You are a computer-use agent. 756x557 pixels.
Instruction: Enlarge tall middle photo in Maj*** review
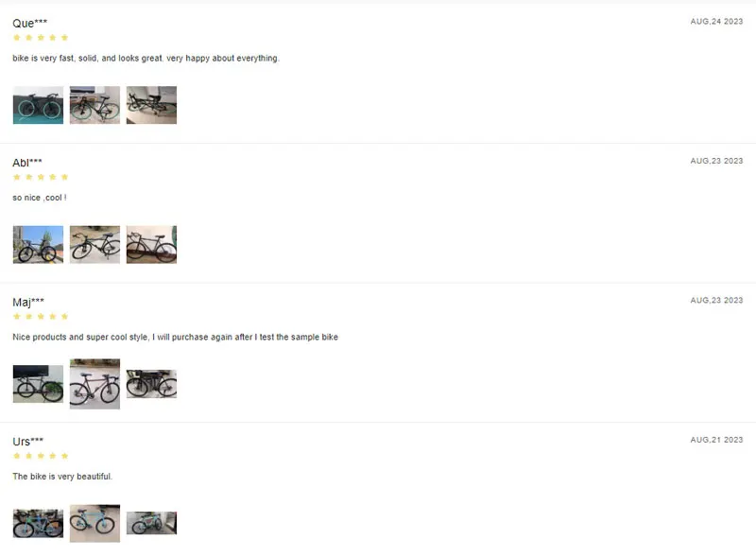[x=95, y=384]
